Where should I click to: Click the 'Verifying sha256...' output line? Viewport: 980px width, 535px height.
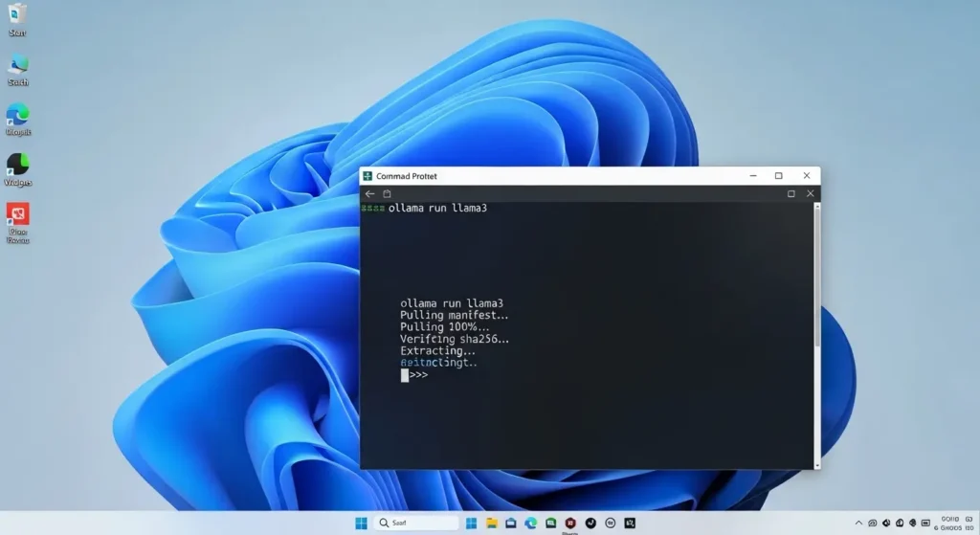(x=455, y=339)
